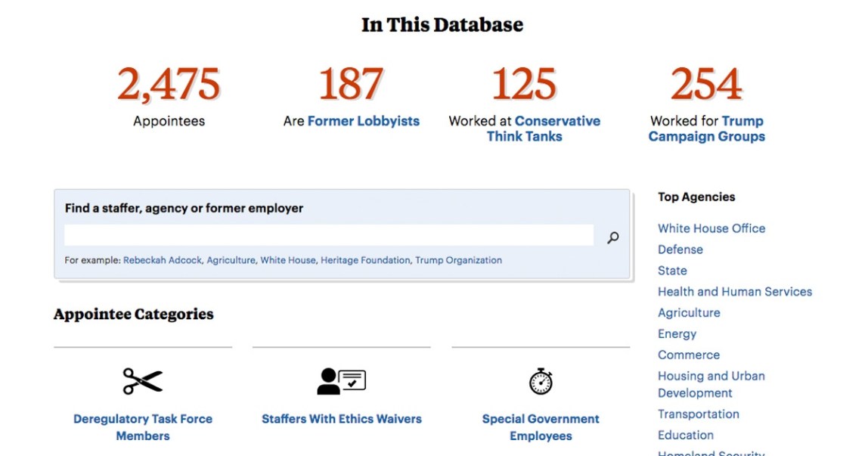Viewport: 868px width, 456px height.
Task: Click the stopwatch special employees icon
Action: click(x=541, y=381)
